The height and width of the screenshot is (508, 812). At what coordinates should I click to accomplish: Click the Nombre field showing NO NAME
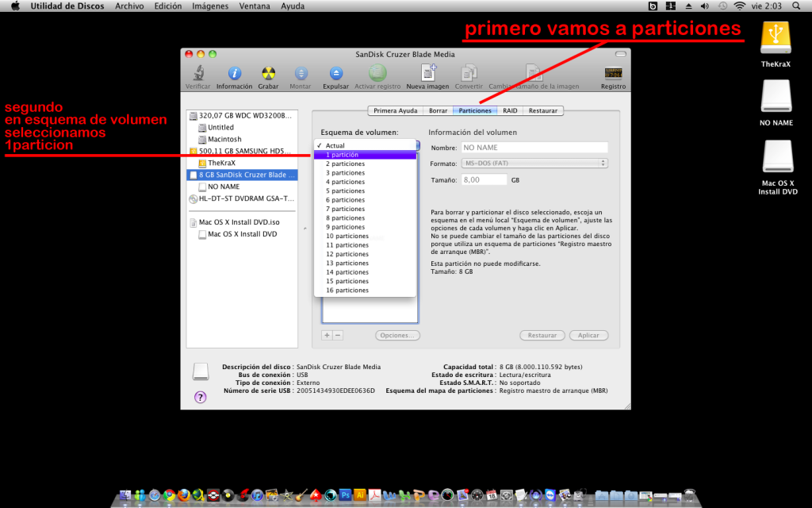(x=534, y=148)
